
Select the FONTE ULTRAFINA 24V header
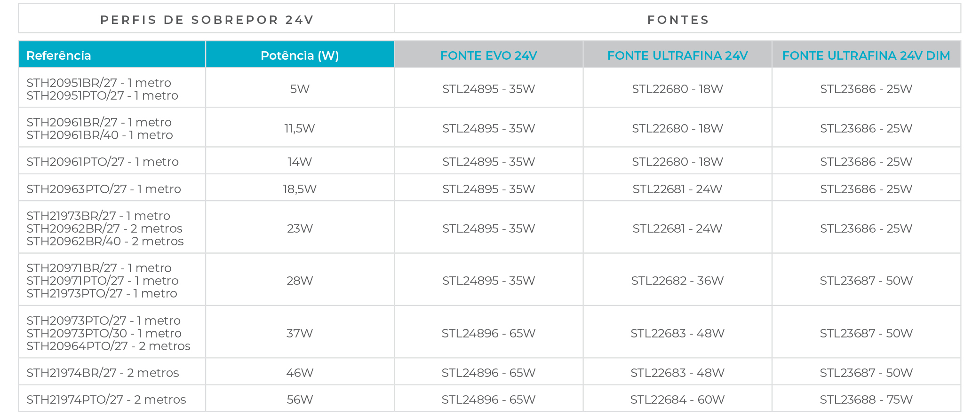click(677, 55)
